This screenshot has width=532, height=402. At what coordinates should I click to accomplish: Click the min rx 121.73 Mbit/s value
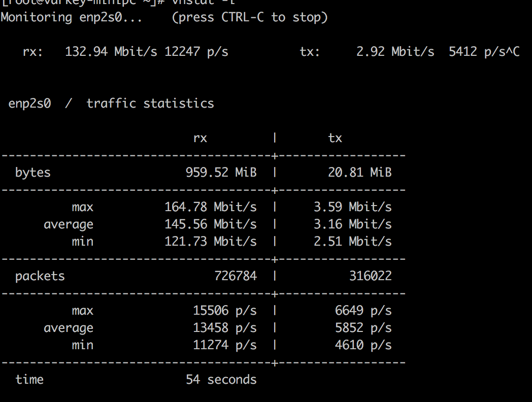(210, 242)
